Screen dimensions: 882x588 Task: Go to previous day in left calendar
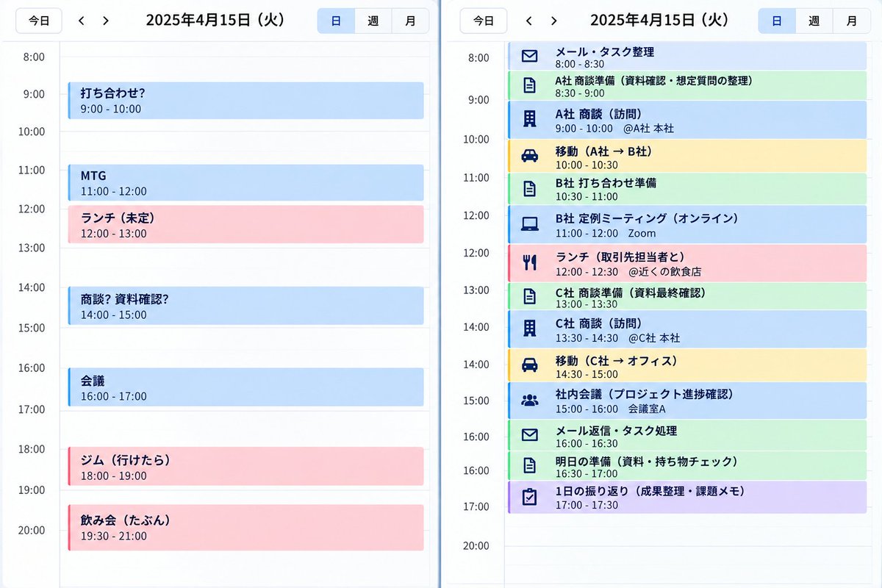(x=82, y=21)
